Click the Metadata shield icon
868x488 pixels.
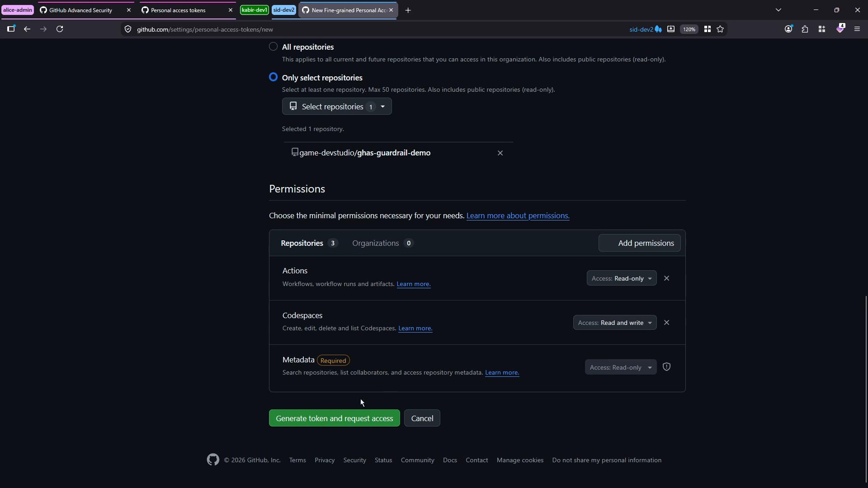666,367
